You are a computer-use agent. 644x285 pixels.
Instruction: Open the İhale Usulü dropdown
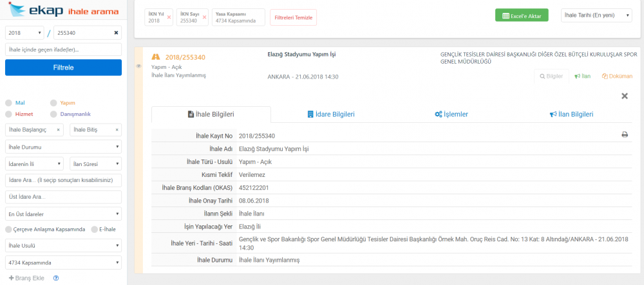pos(63,246)
